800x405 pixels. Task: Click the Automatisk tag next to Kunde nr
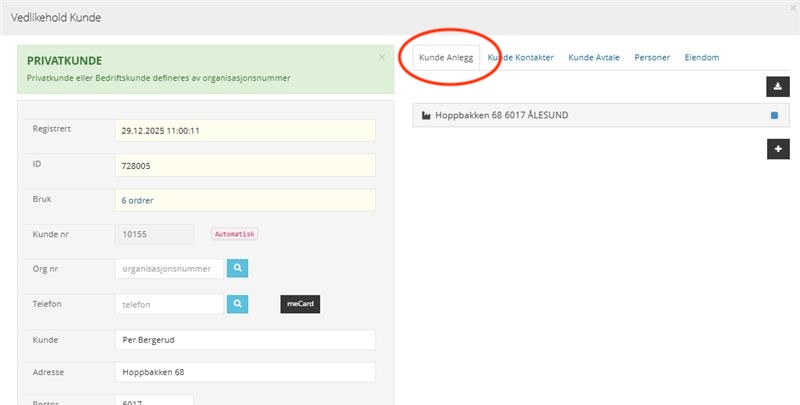[x=235, y=234]
